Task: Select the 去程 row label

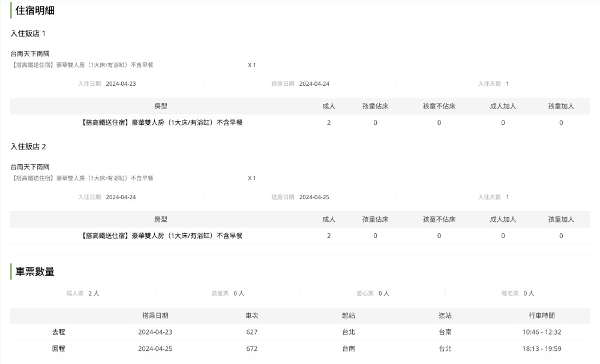Action: [x=59, y=332]
